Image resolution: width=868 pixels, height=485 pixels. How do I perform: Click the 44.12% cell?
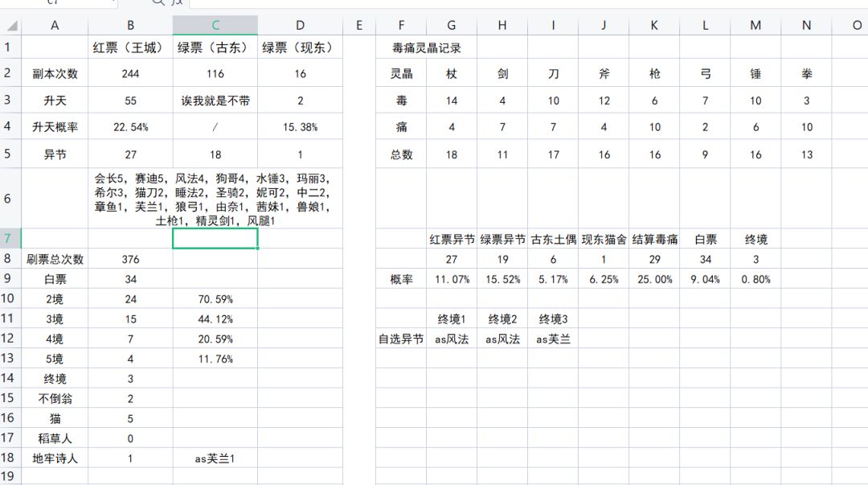click(215, 319)
